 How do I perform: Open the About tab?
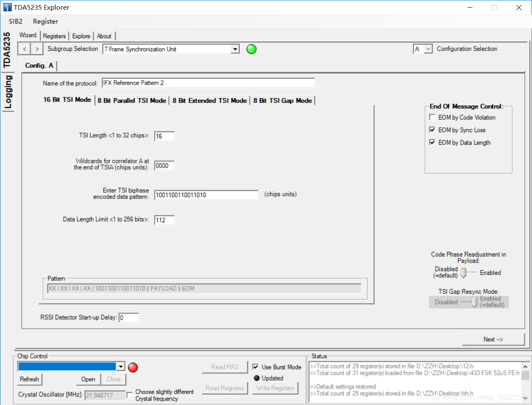point(104,36)
